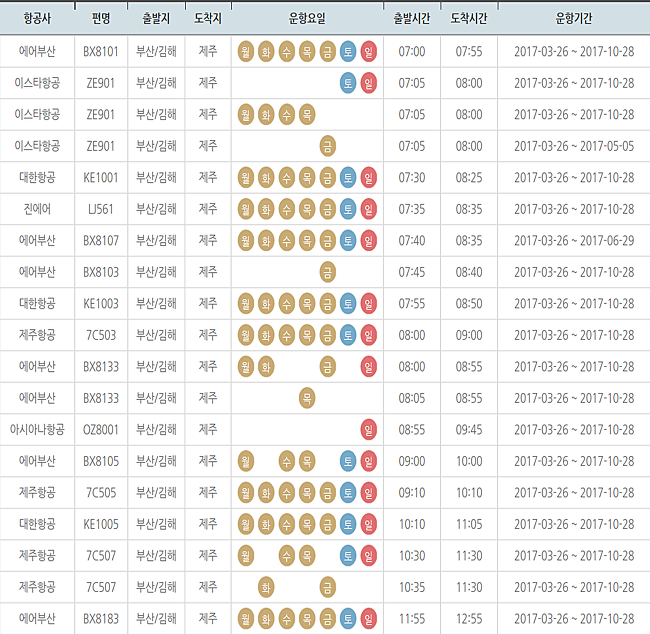Click the 일 day icon for BX8101
The width and height of the screenshot is (650, 634).
click(369, 51)
